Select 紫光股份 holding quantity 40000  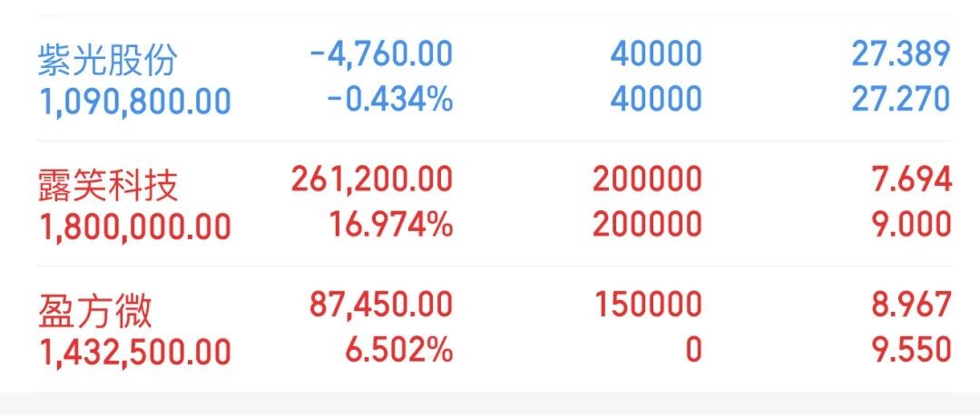click(656, 53)
